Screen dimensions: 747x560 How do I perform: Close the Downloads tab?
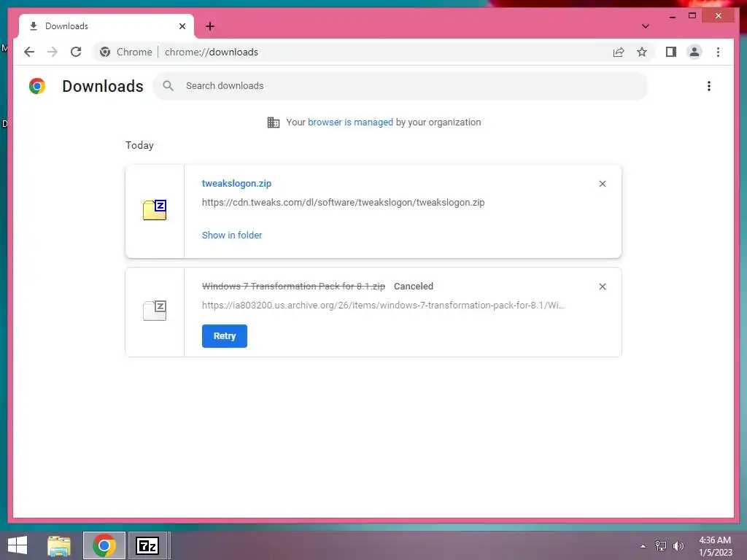pos(182,26)
